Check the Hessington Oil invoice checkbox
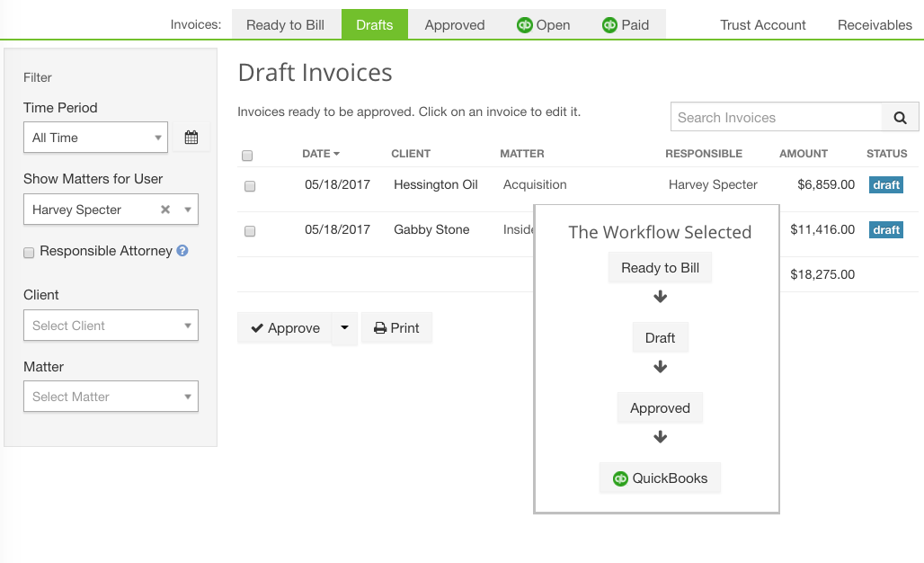Image resolution: width=924 pixels, height=563 pixels. pyautogui.click(x=250, y=186)
